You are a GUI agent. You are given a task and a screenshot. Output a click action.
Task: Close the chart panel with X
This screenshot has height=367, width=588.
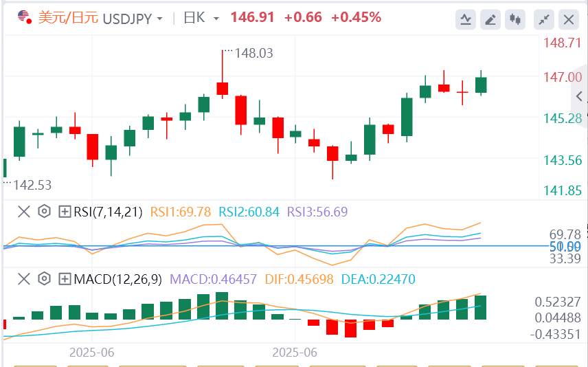click(x=569, y=19)
